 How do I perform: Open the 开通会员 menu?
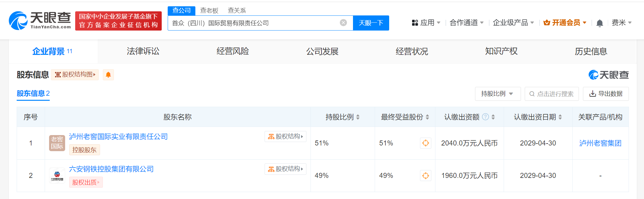point(565,23)
